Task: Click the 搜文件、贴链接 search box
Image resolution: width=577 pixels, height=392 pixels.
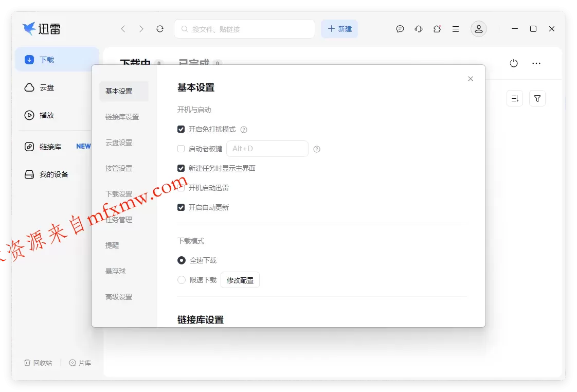Action: [244, 29]
